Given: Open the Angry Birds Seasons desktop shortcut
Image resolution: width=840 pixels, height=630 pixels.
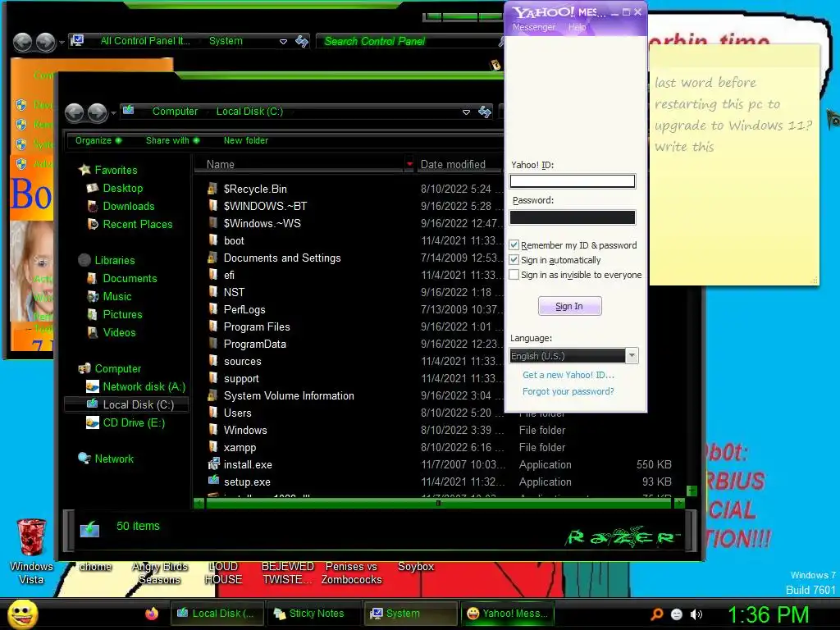Looking at the screenshot, I should [160, 573].
